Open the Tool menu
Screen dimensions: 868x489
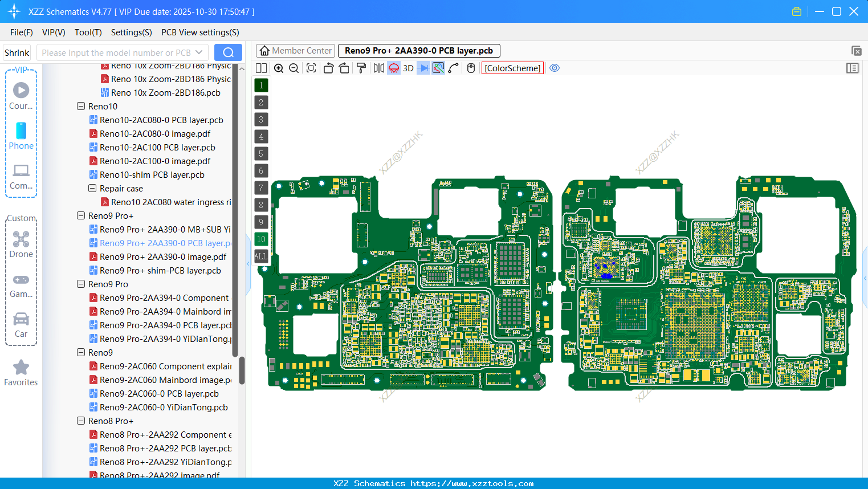88,32
